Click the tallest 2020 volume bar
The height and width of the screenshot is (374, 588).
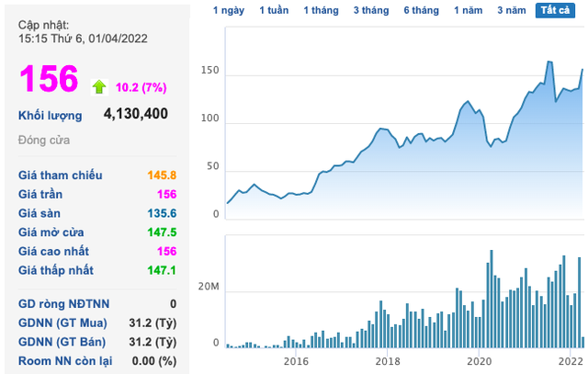(492, 299)
